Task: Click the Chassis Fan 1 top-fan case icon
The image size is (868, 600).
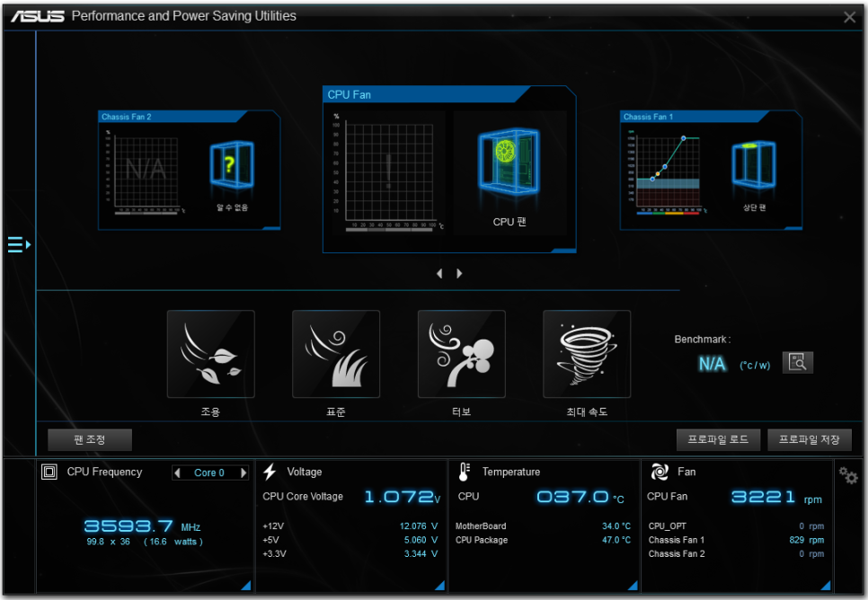Action: 754,165
